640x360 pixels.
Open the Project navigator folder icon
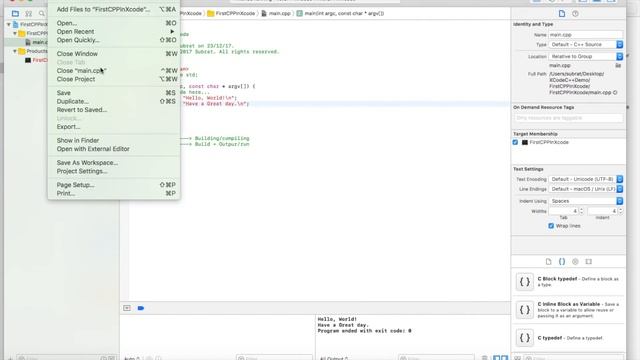15,13
